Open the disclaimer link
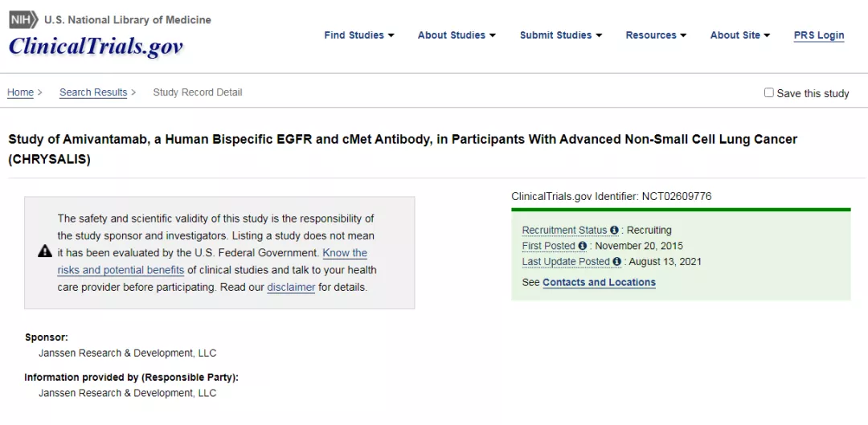 point(291,287)
